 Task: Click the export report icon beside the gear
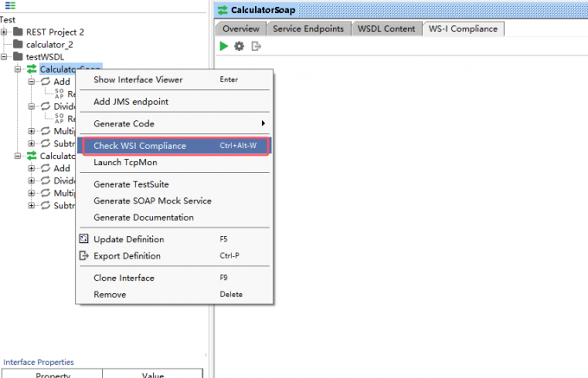256,46
